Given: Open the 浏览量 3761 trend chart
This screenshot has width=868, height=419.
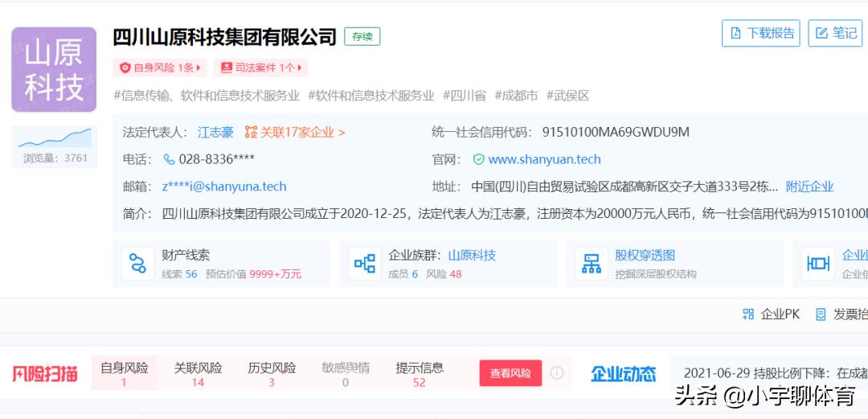Looking at the screenshot, I should (55, 146).
